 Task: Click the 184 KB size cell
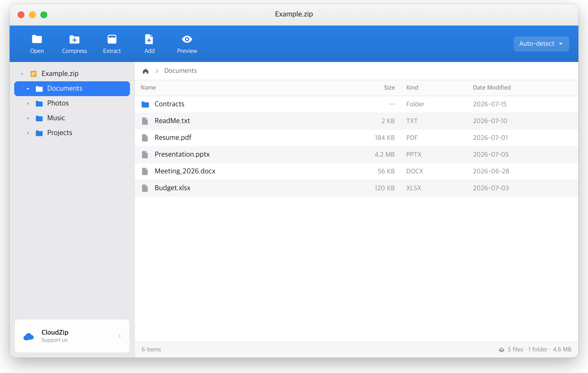coord(384,138)
